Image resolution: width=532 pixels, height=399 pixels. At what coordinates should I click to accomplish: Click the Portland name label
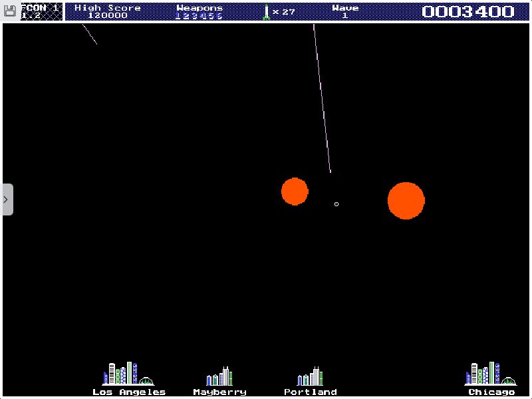[311, 392]
